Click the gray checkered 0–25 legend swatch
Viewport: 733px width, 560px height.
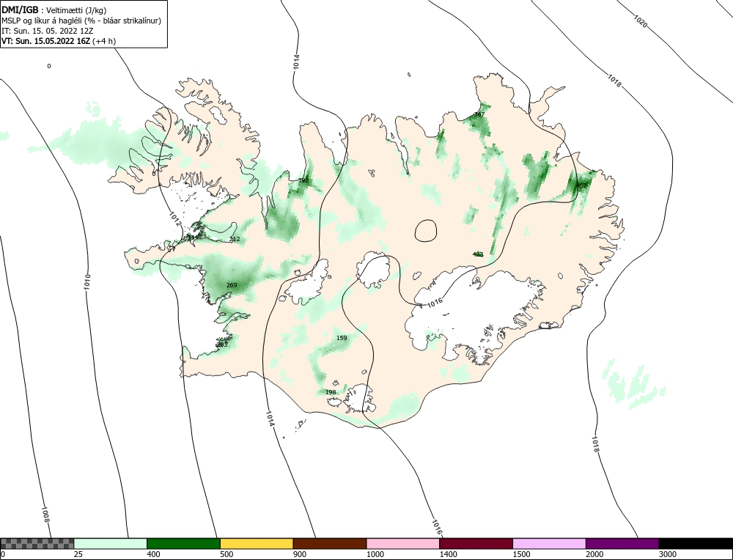tap(37, 544)
